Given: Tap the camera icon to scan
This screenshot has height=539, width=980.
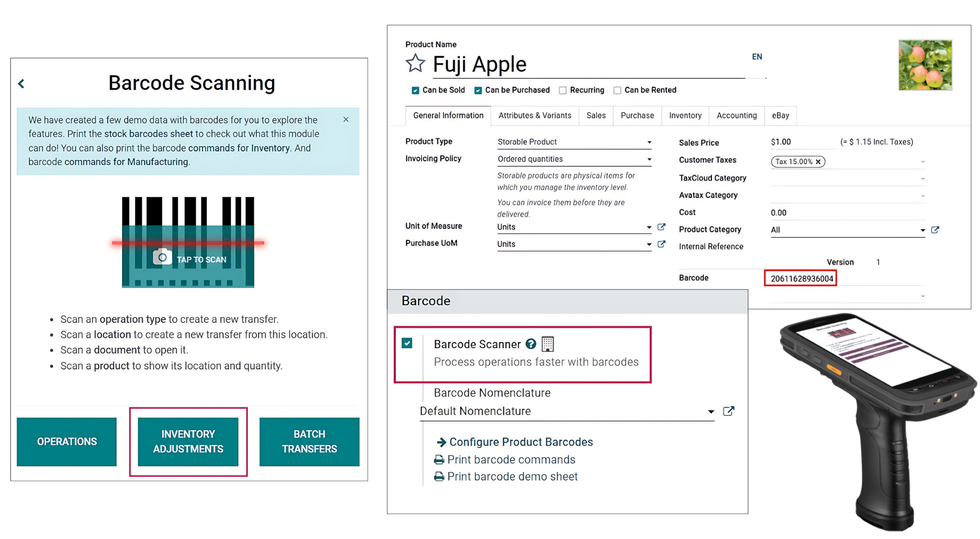Looking at the screenshot, I should click(162, 258).
